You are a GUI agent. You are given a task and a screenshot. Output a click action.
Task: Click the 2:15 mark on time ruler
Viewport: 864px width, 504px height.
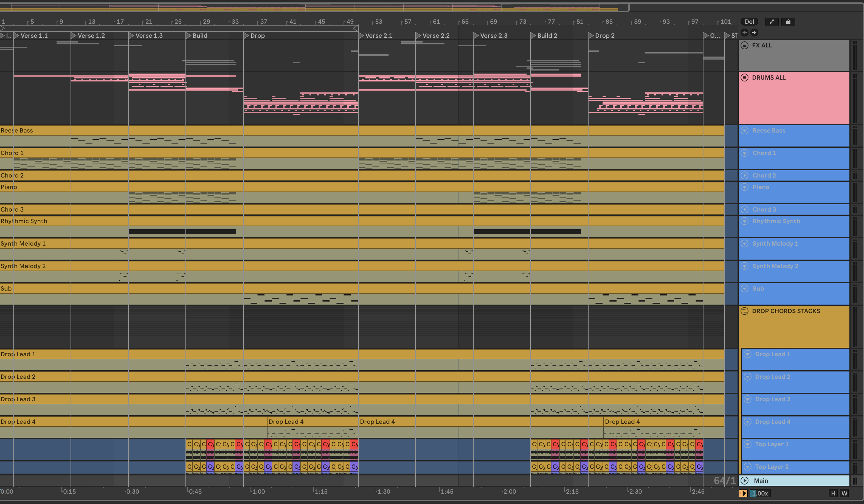coord(572,491)
